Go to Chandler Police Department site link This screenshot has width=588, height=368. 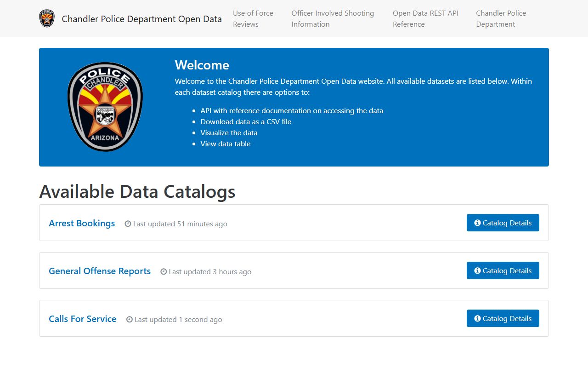click(501, 18)
